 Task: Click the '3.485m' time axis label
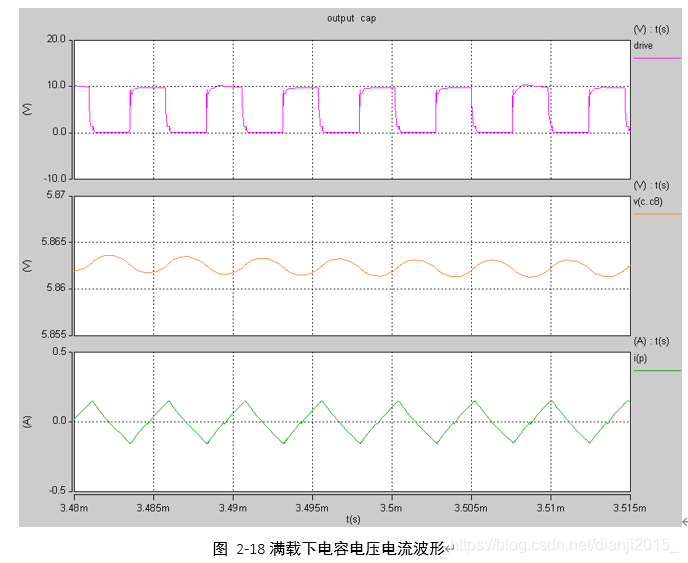[x=153, y=508]
